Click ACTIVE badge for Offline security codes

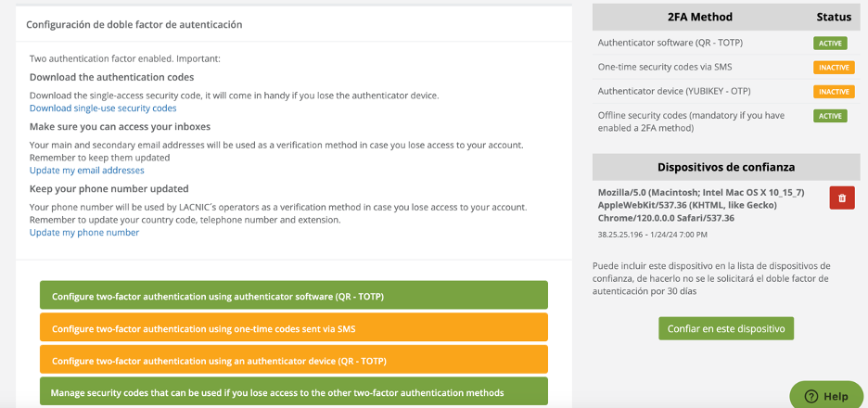(830, 116)
